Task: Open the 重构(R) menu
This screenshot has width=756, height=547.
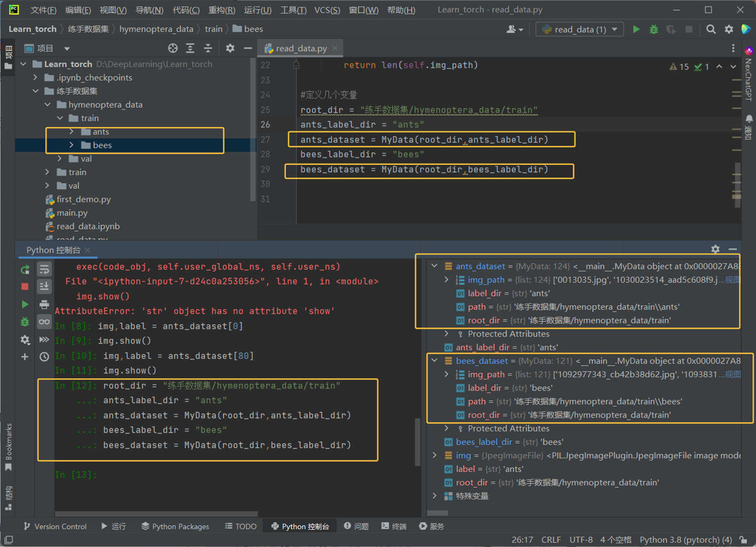Action: pos(221,10)
